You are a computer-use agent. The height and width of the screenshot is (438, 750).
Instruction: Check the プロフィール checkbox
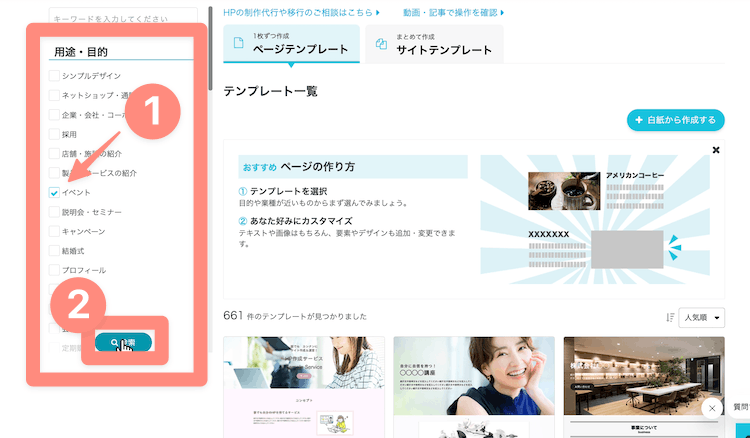point(54,270)
